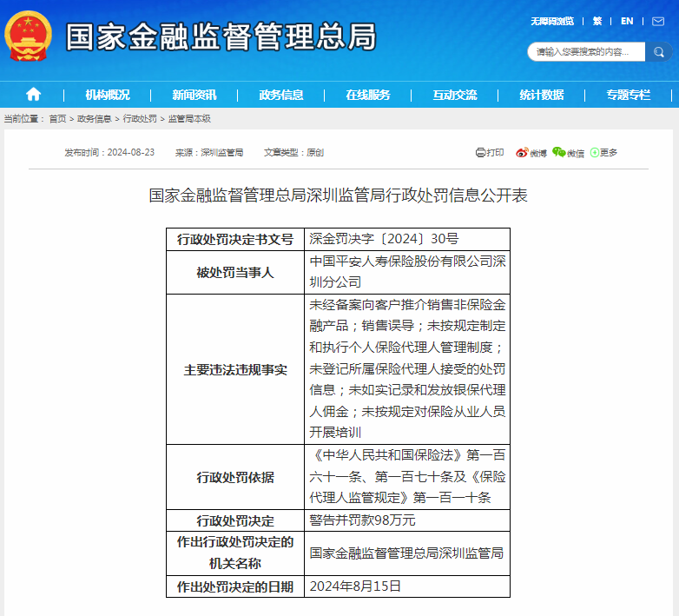Select 行政处罚决定 header cell
The image size is (679, 616).
235,520
